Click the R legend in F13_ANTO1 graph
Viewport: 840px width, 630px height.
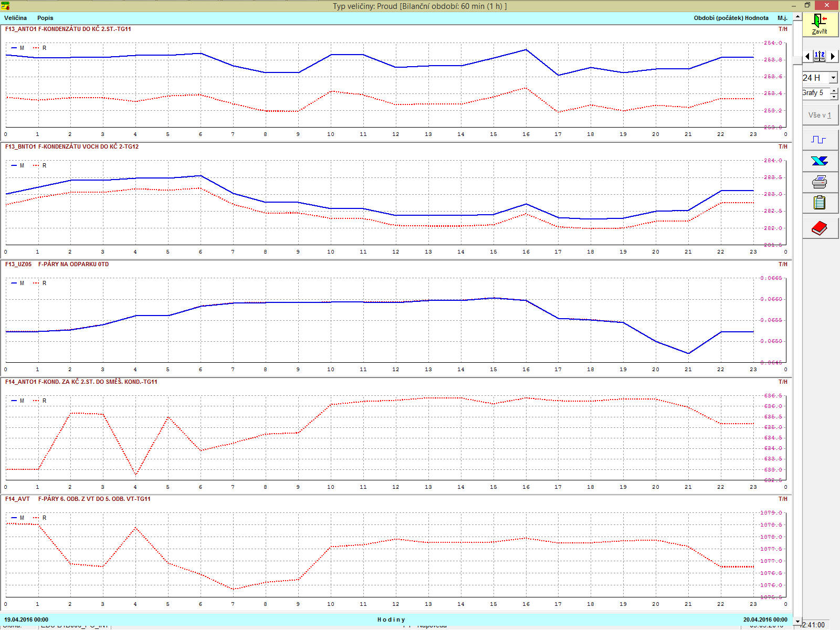pos(40,48)
